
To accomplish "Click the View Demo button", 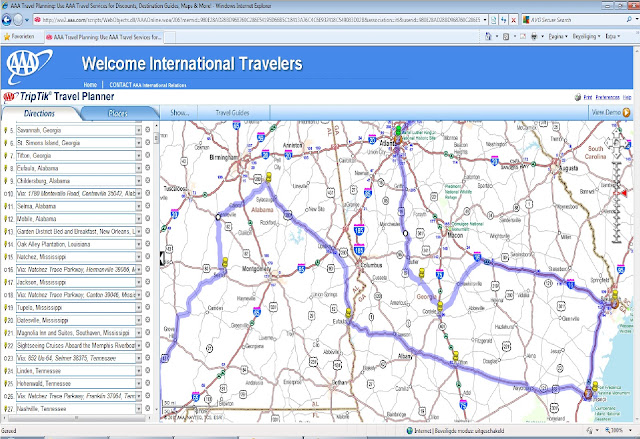I will tap(611, 112).
